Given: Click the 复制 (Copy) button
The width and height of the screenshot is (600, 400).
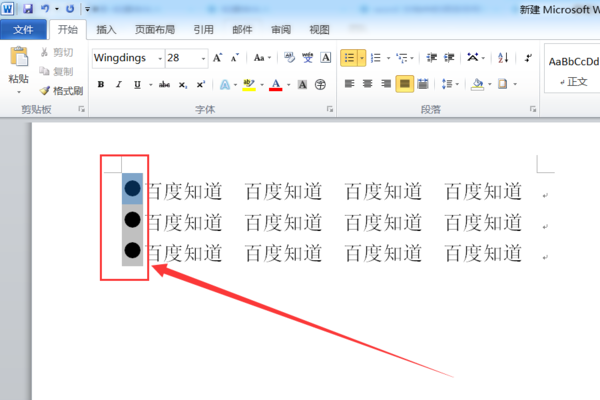Looking at the screenshot, I should [57, 71].
